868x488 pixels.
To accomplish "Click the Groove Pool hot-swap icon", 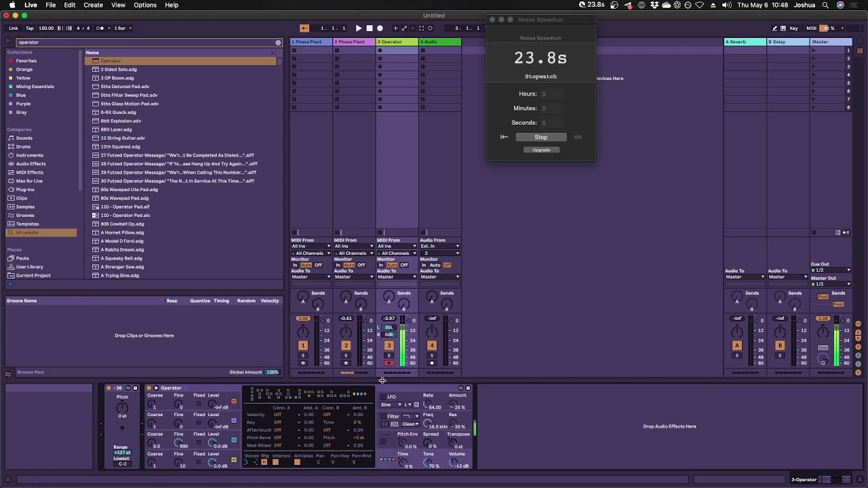I will (8, 373).
